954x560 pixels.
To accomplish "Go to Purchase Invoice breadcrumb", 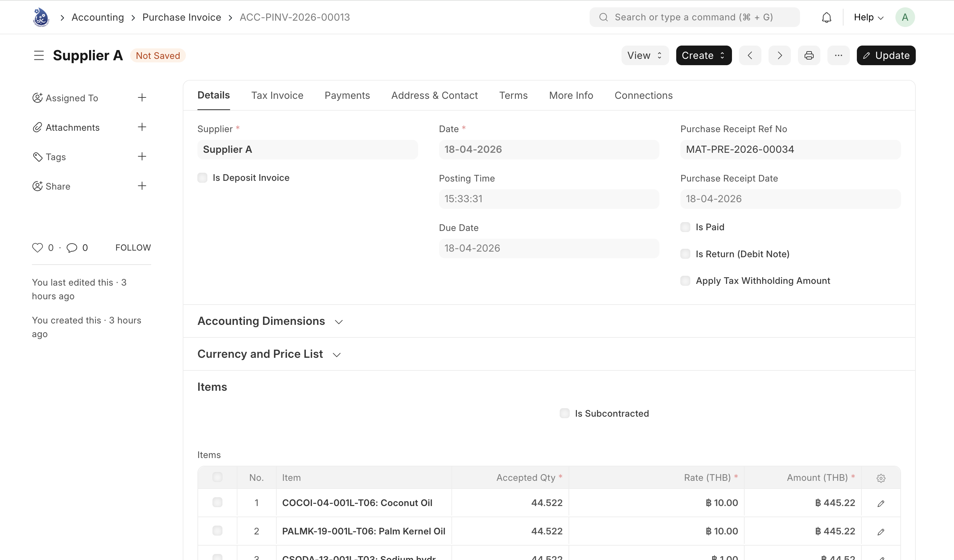I will coord(182,18).
